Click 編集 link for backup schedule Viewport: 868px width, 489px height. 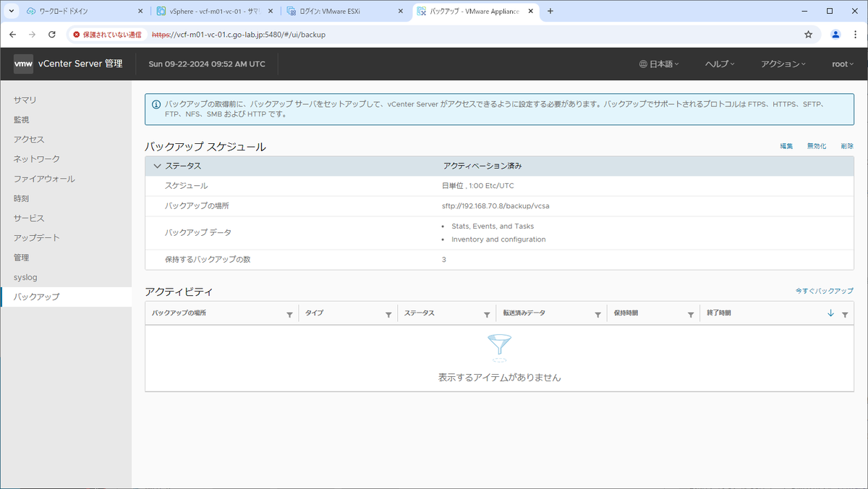[x=786, y=146]
